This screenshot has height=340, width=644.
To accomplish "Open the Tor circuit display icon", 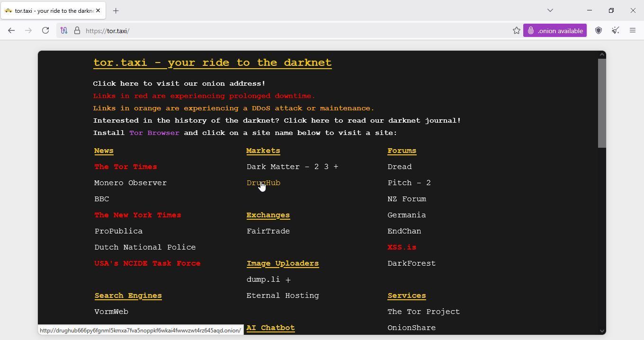I will 64,31.
